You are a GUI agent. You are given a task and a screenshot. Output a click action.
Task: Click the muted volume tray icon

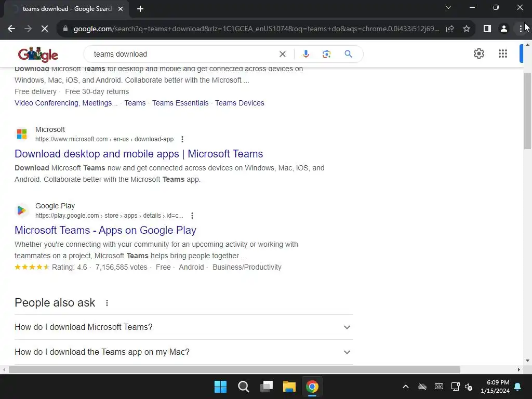tap(469, 387)
